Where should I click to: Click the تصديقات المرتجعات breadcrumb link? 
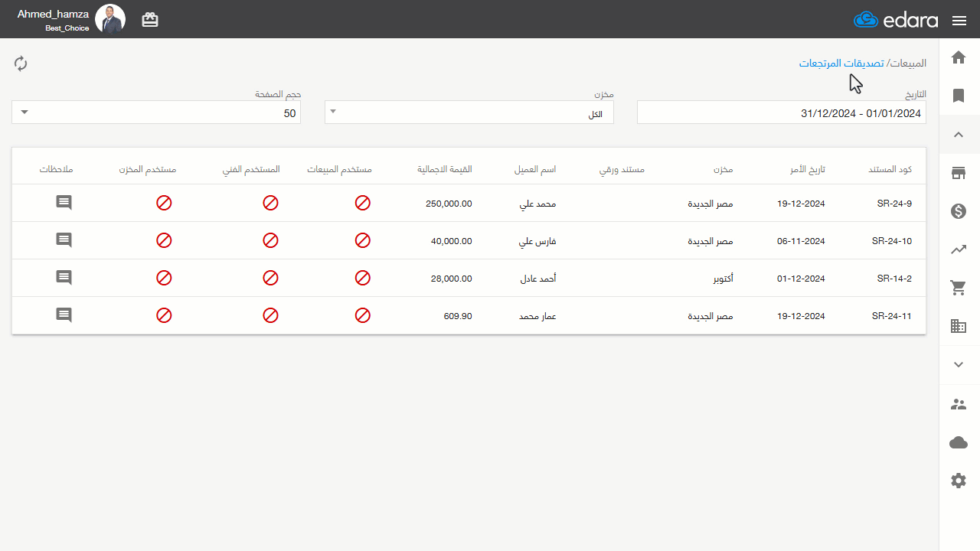(x=842, y=63)
